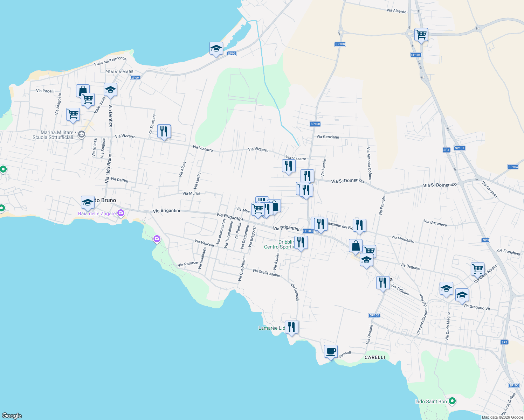524x420 pixels.
Task: Click the Via Bucaneve street label
Action: coord(435,223)
